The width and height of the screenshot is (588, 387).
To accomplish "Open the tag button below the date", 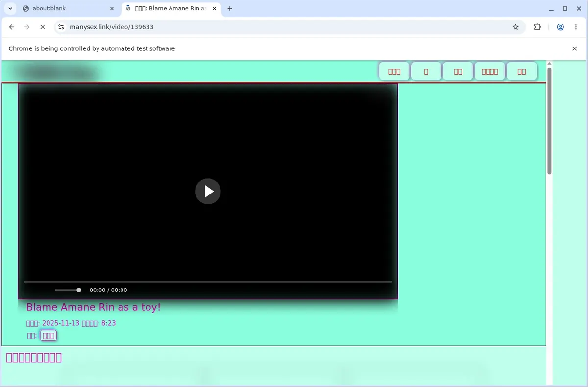I will point(49,336).
